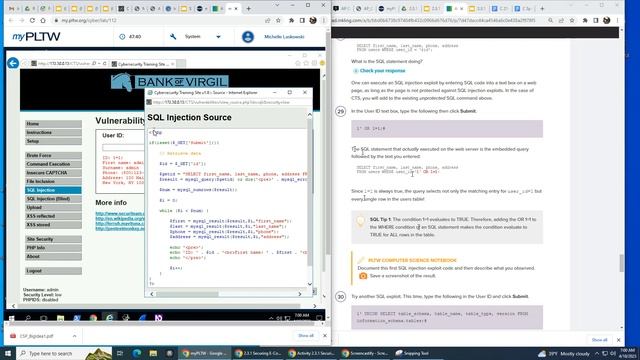The width and height of the screenshot is (640, 360).
Task: Click Show all downloads in right window
Action: click(x=599, y=340)
